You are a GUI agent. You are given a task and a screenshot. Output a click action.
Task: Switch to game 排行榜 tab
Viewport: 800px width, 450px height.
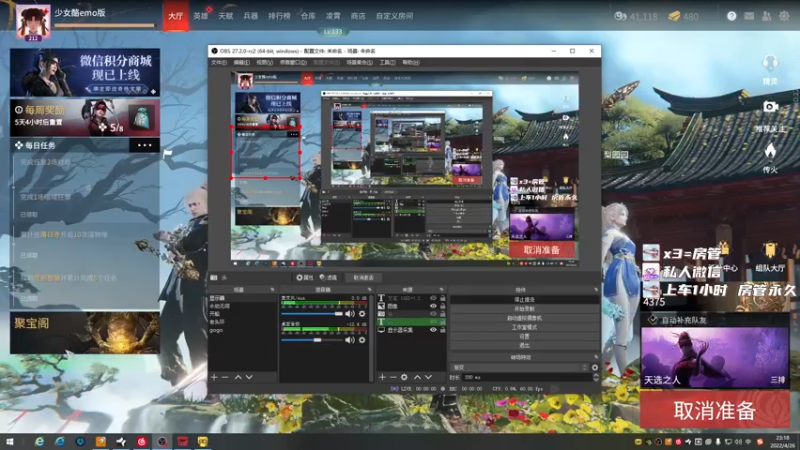[x=279, y=16]
